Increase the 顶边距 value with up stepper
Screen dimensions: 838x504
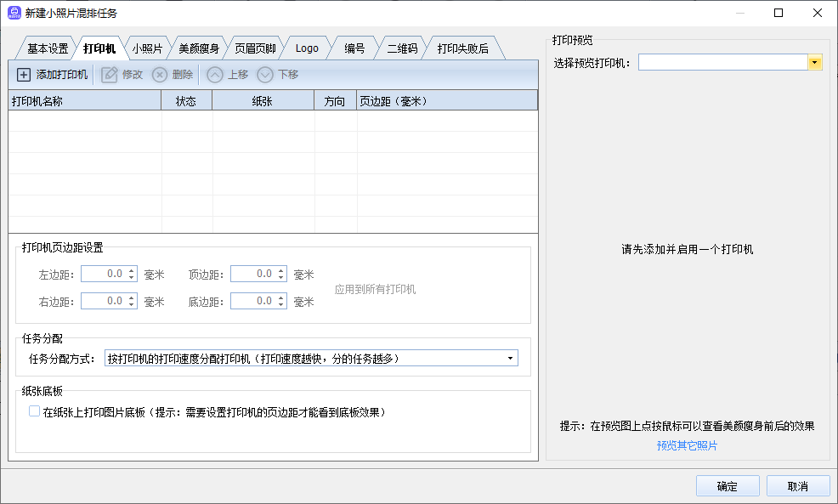point(281,270)
